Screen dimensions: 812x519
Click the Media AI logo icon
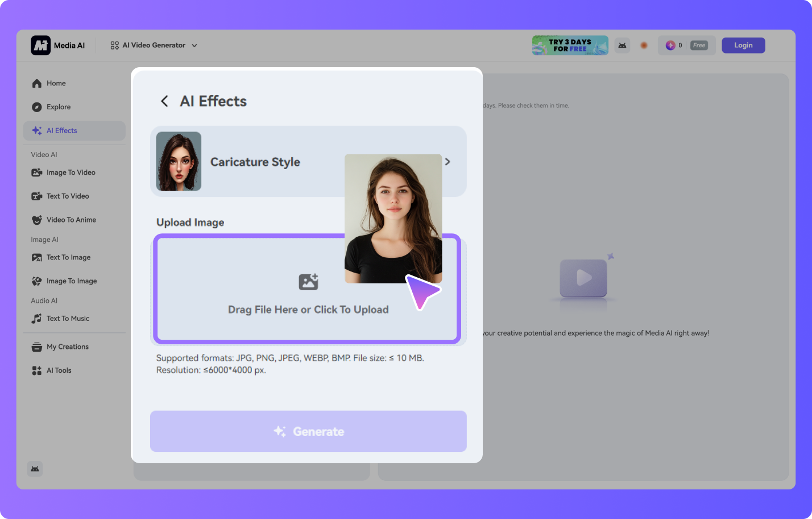(x=41, y=46)
